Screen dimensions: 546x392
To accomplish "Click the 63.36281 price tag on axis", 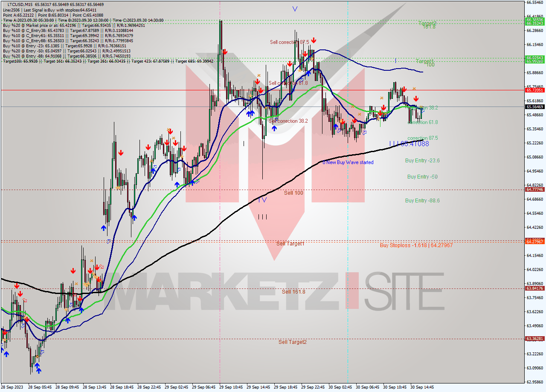I will 535,339.
